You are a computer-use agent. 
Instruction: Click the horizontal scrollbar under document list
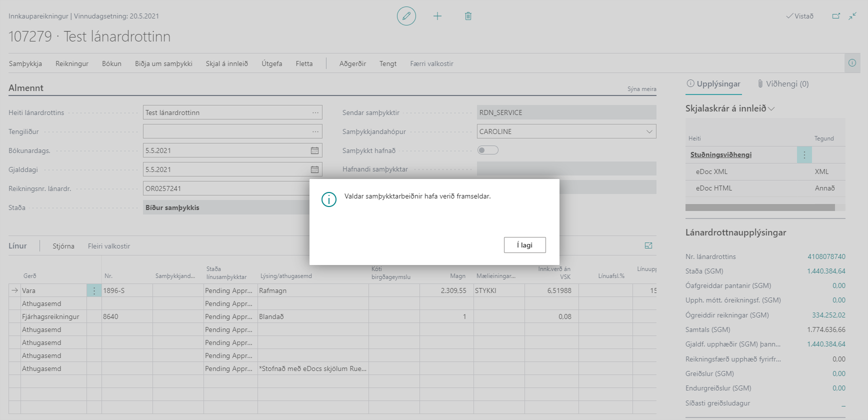(x=760, y=207)
